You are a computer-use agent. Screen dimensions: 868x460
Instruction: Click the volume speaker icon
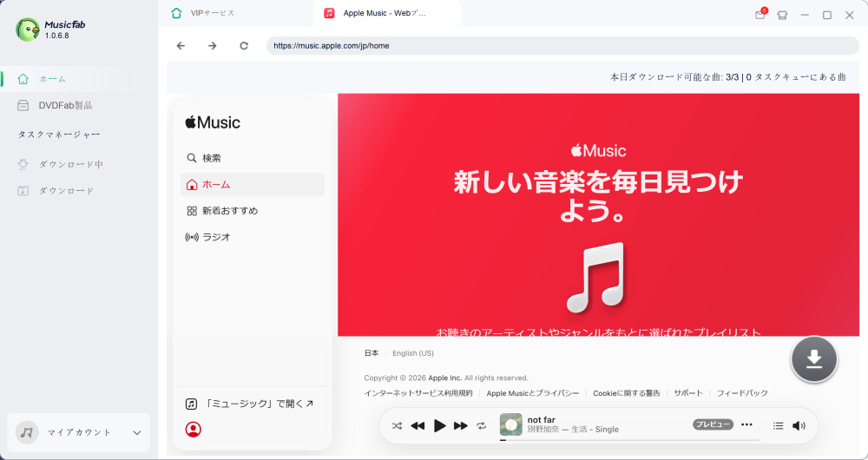[x=799, y=425]
